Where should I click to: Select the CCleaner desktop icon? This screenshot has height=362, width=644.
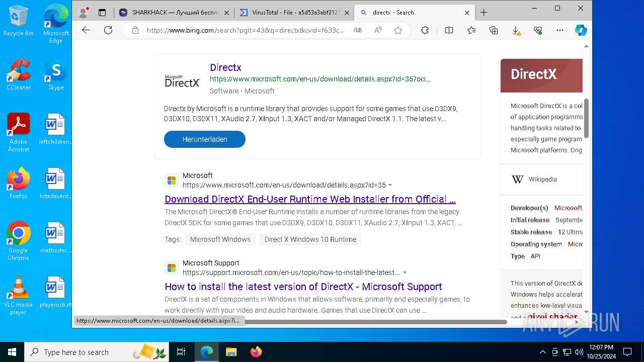click(19, 75)
